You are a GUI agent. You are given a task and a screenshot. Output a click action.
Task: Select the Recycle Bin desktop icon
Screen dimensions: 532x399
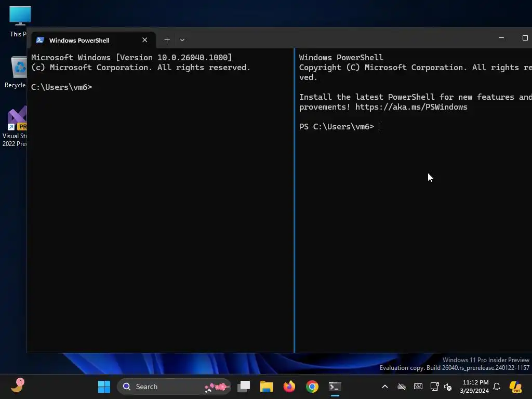point(15,72)
